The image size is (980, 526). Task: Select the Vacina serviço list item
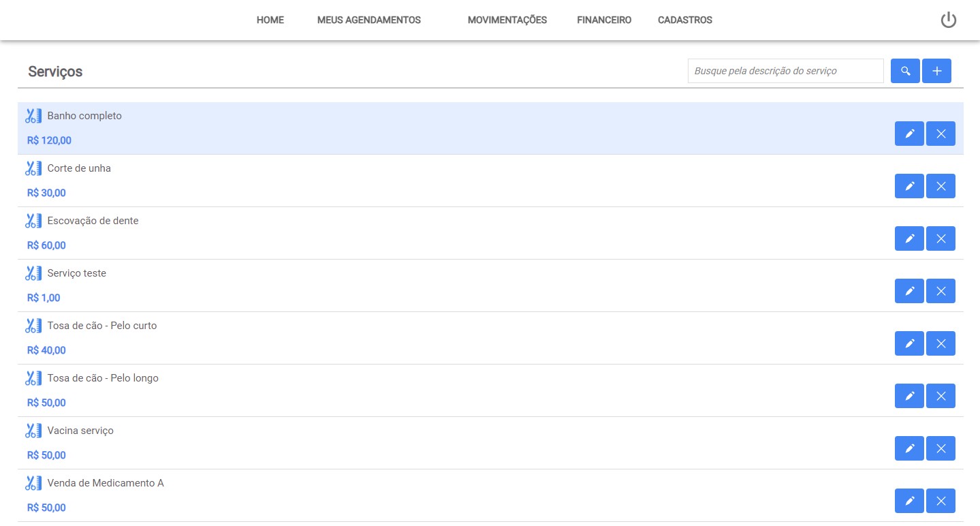(x=409, y=443)
